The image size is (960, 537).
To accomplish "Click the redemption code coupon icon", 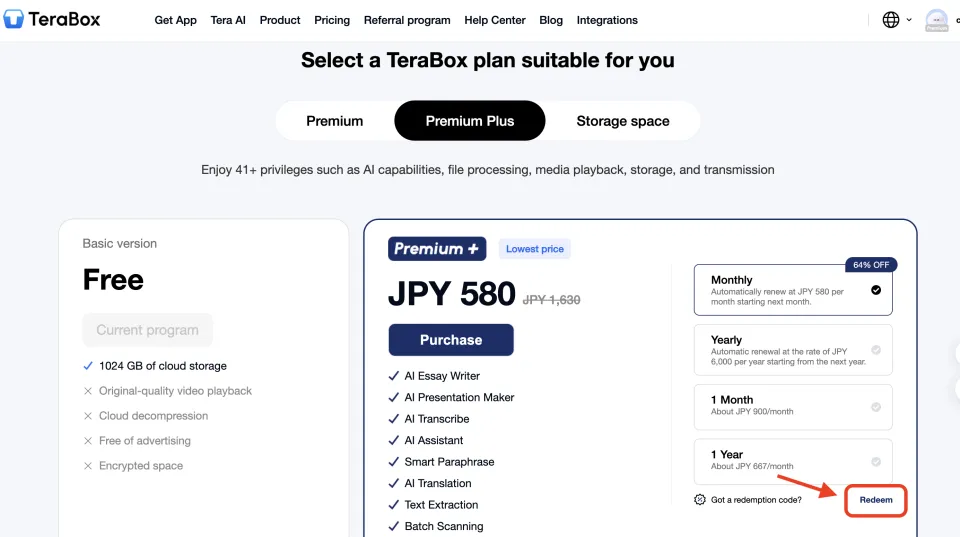I will point(700,500).
